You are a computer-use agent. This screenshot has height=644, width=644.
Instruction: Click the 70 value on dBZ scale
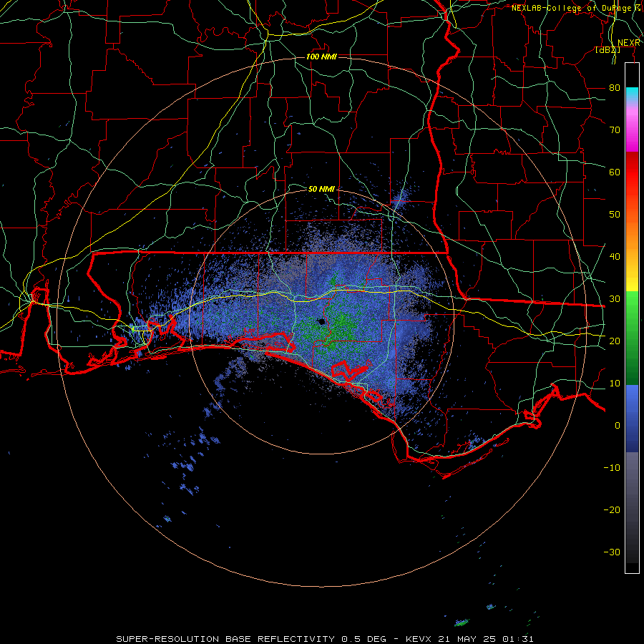[x=615, y=130]
